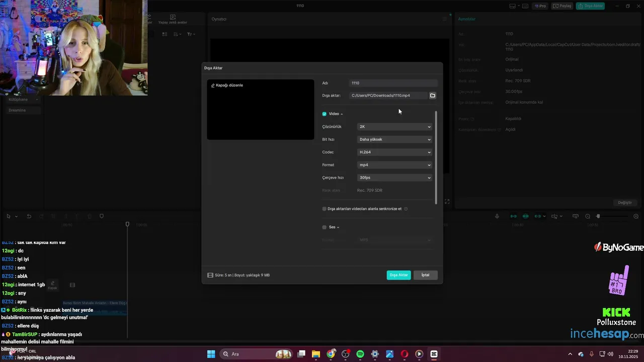This screenshot has width=644, height=362.
Task: Open Settings gear app in taskbar
Action: click(x=375, y=354)
